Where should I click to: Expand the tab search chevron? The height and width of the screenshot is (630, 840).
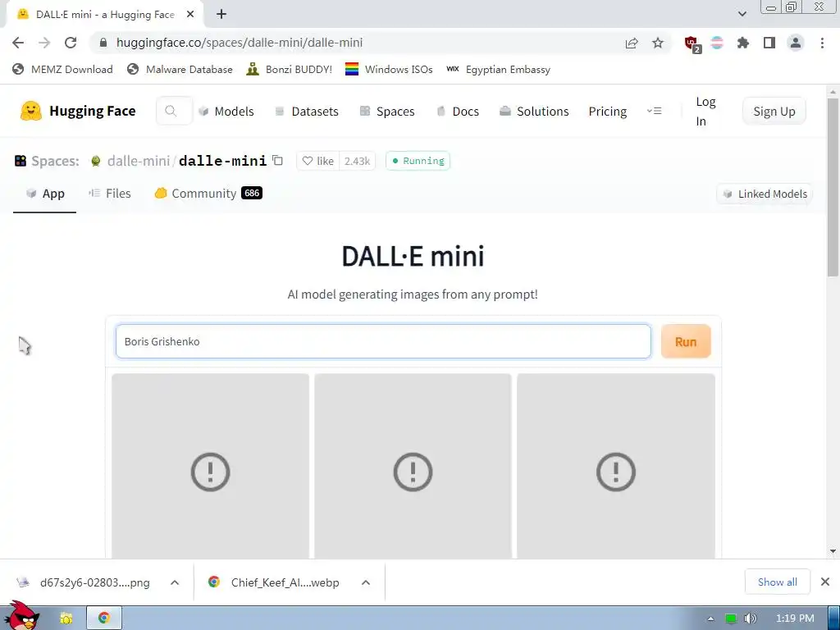(742, 14)
